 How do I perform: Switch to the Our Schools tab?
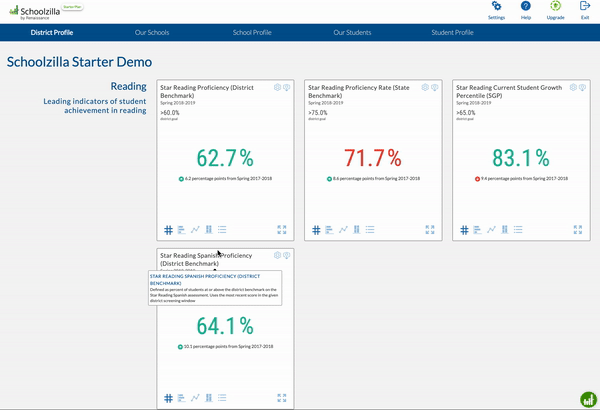152,33
